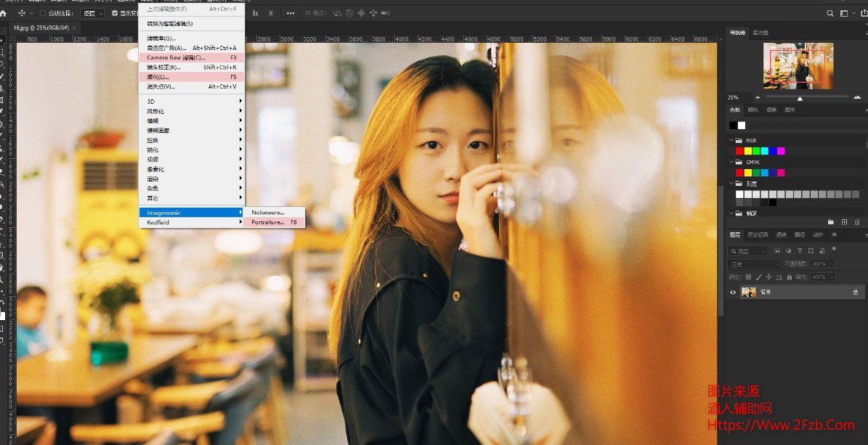
Task: Open the search magnifier icon at top right
Action: (x=830, y=13)
